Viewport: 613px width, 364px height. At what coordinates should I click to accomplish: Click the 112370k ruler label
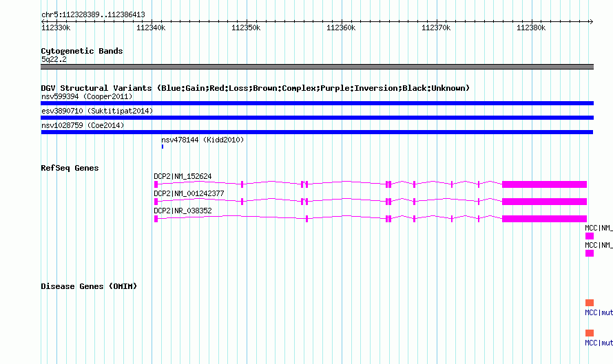(436, 28)
